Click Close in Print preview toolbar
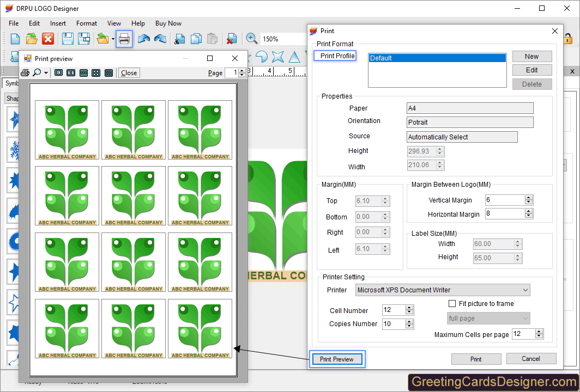Image resolution: width=580 pixels, height=392 pixels. coord(129,73)
